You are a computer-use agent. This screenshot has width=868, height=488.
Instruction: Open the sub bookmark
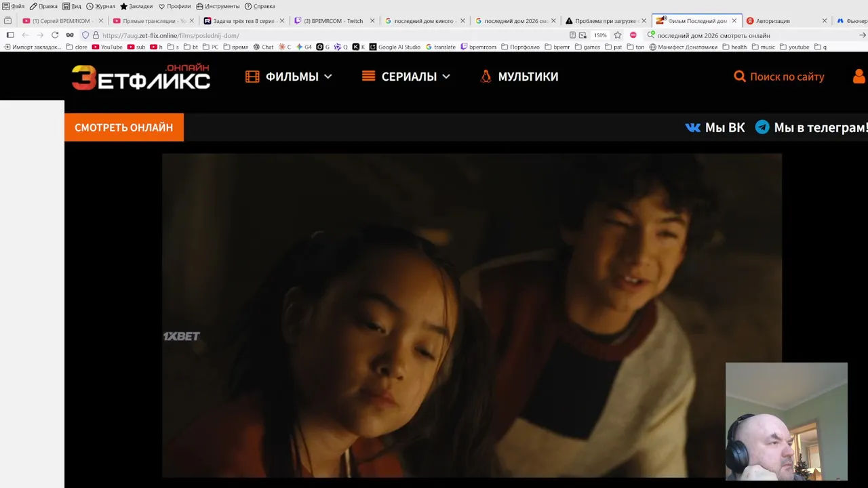pos(136,47)
